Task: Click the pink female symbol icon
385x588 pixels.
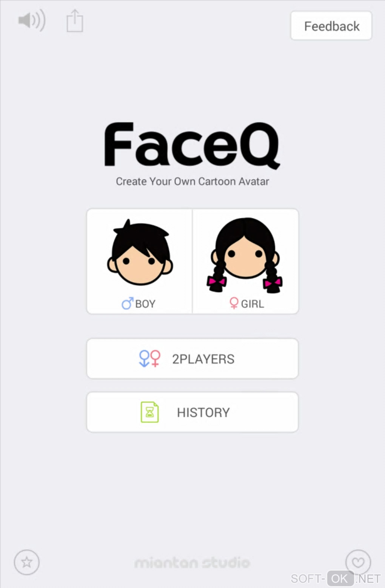Action: pos(234,303)
